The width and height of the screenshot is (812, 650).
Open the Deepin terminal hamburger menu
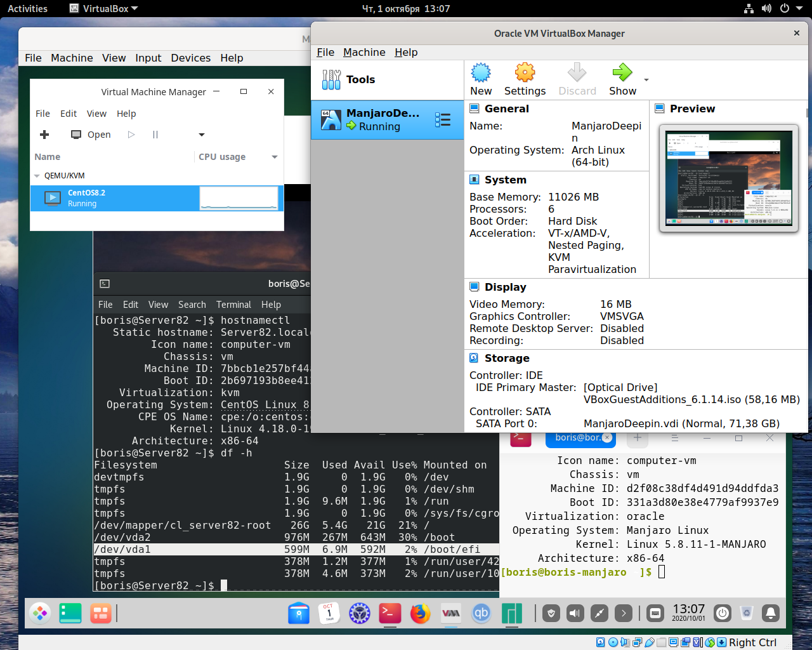click(675, 437)
